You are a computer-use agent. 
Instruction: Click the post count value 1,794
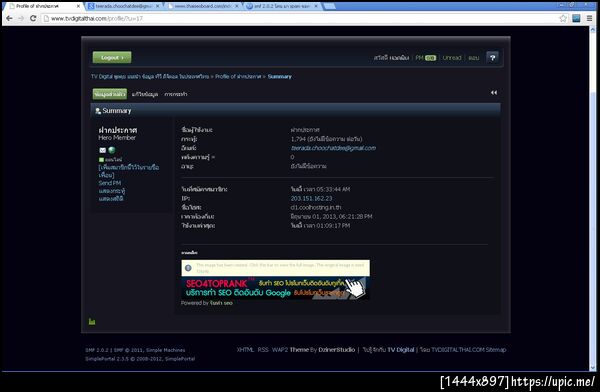298,139
